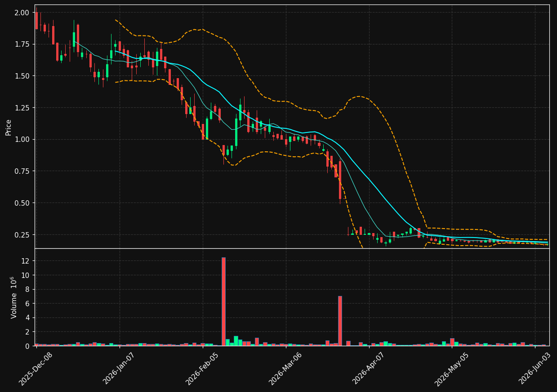Select the 0.75 price tick label

[22, 171]
